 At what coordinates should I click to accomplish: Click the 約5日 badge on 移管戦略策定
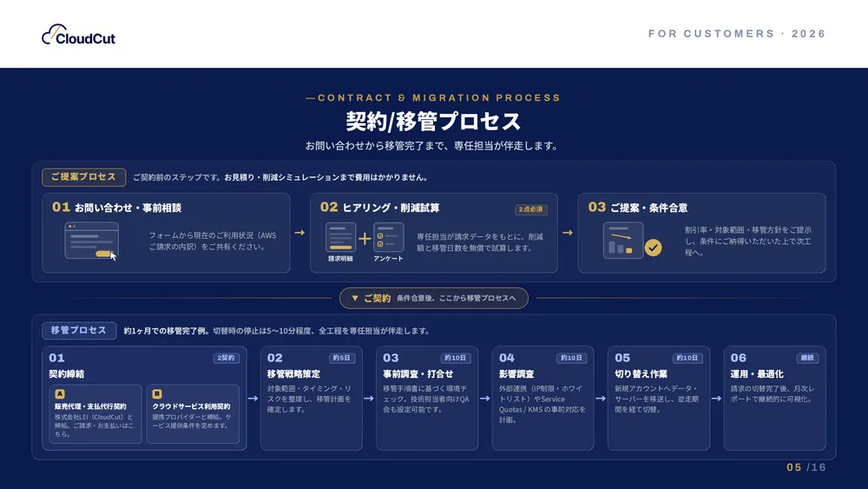point(341,359)
